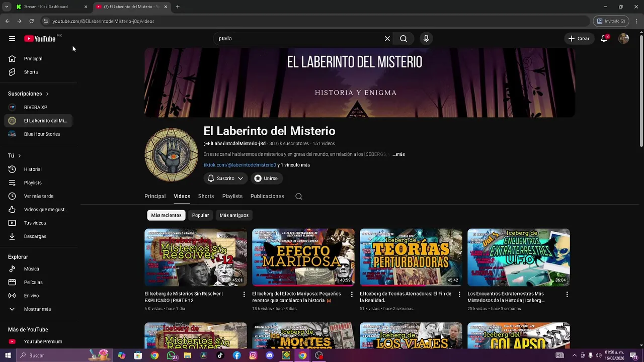644x362 pixels.
Task: Open options menu for Efecto Mariposa video
Action: pos(352,294)
